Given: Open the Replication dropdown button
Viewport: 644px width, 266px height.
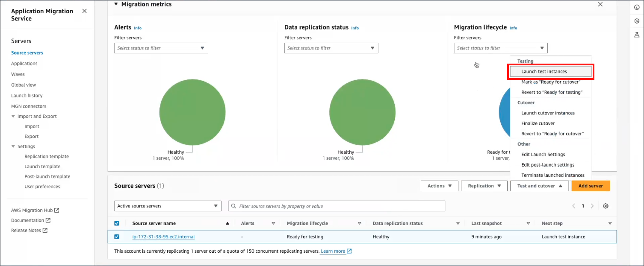Looking at the screenshot, I should pos(484,186).
